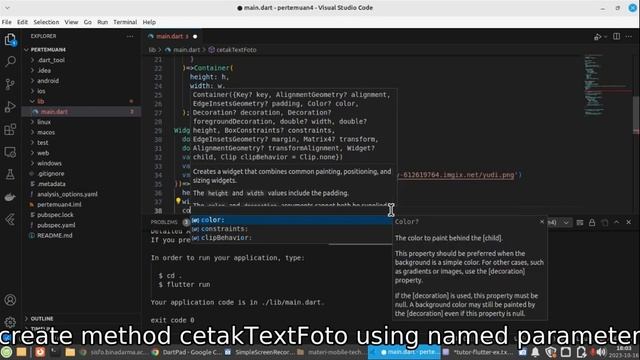The height and width of the screenshot is (360, 640).
Task: Open the Search view in activity bar
Action: tap(10, 62)
